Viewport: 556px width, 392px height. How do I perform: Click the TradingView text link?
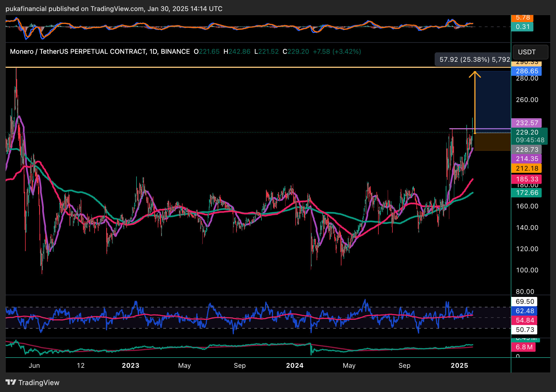click(39, 383)
